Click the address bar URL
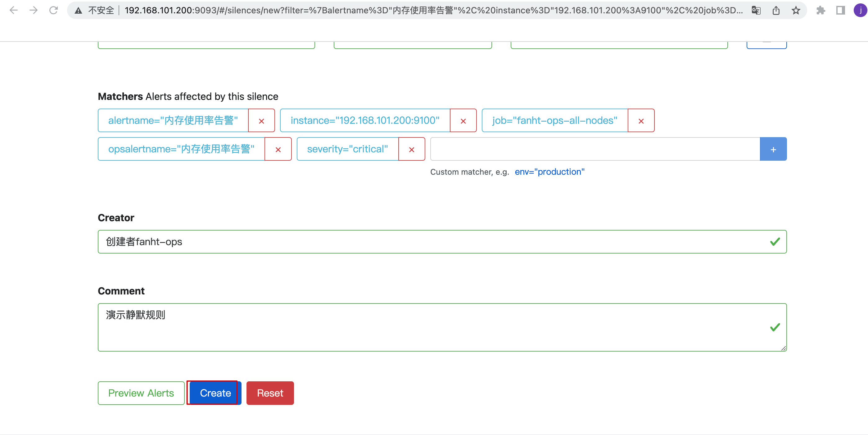Viewport: 868px width, 435px height. (x=433, y=11)
